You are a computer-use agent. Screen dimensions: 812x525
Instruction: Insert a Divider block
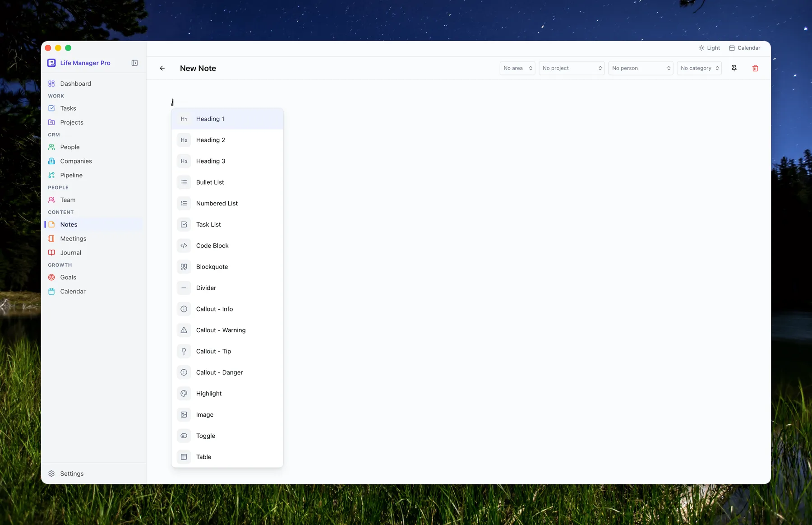click(x=227, y=288)
